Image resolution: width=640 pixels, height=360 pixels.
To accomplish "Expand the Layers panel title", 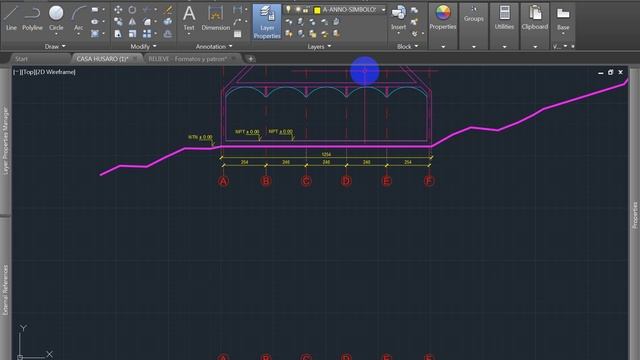I will tap(319, 47).
